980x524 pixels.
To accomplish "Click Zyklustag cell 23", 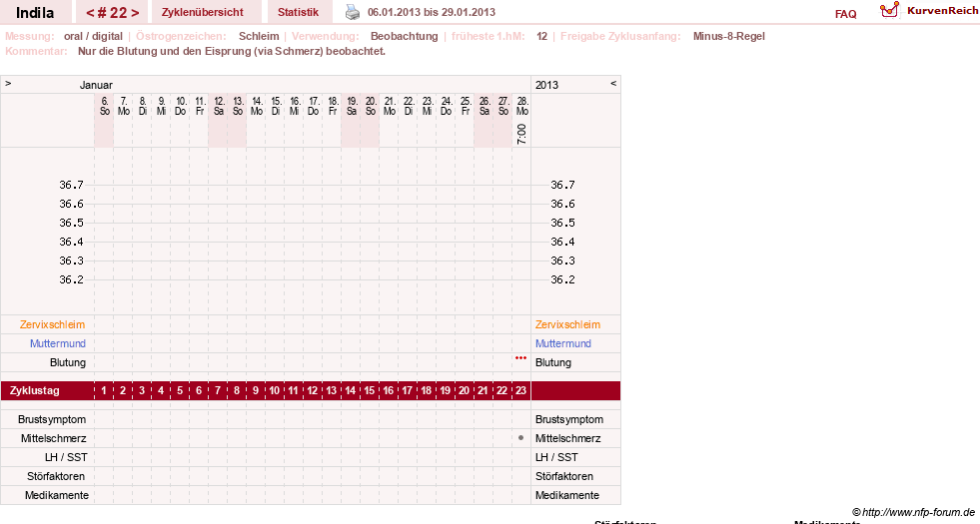I will tap(520, 391).
